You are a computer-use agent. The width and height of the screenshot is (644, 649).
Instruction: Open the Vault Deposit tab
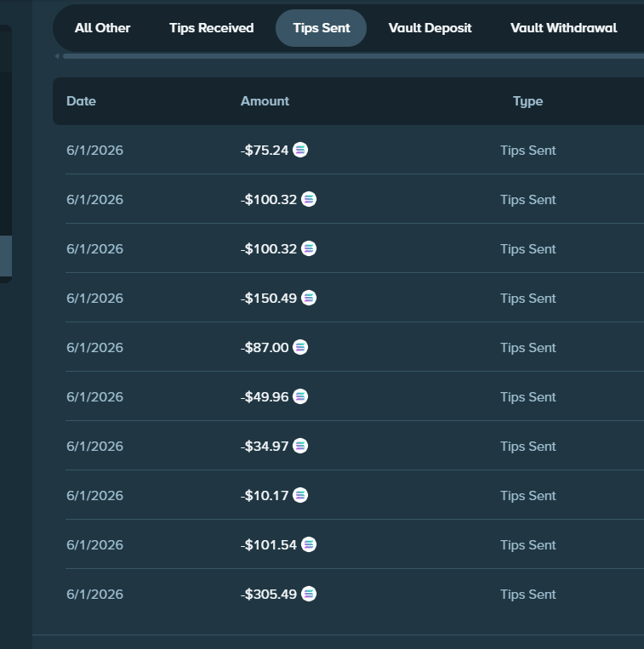[430, 28]
